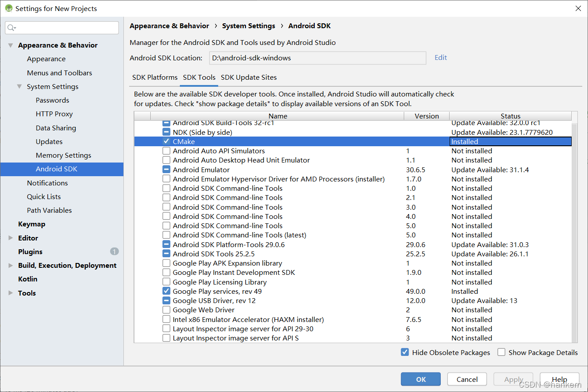Open Passwords settings
This screenshot has height=392, width=588.
coord(52,100)
